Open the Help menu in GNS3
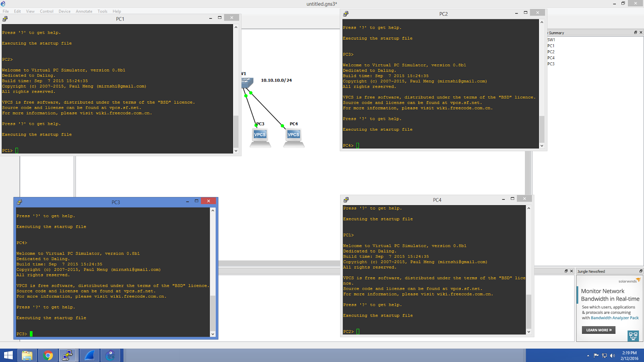The height and width of the screenshot is (362, 644). (117, 11)
